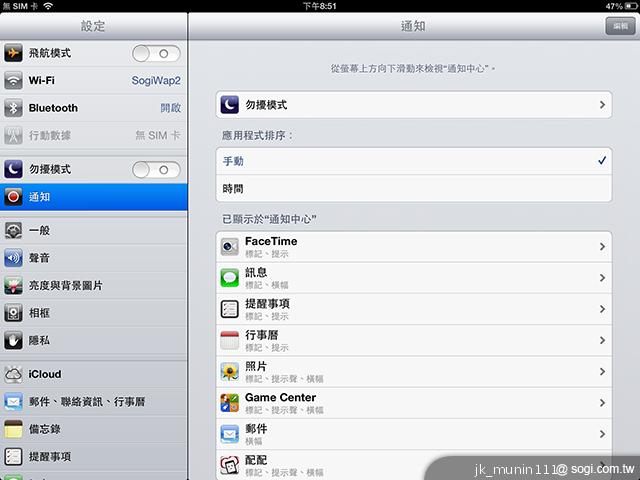Tap the moon icon in 勿擾模式 row of right panel
This screenshot has width=640, height=480.
click(230, 105)
